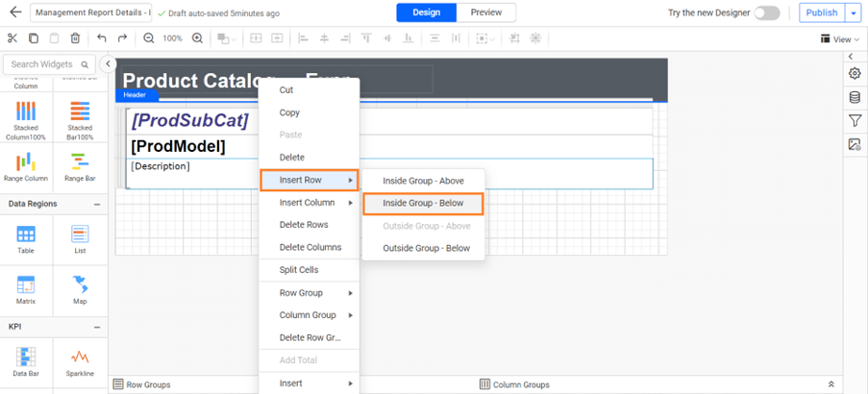Toggle the Try the new Designer switch
This screenshot has width=868, height=394.
click(x=767, y=12)
